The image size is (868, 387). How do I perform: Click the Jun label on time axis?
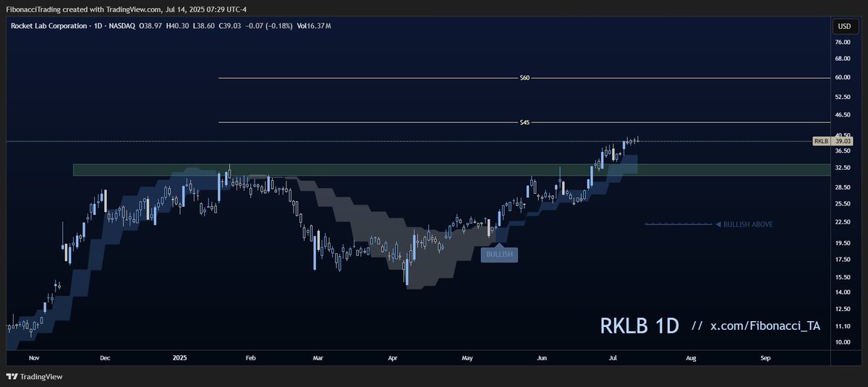point(541,358)
